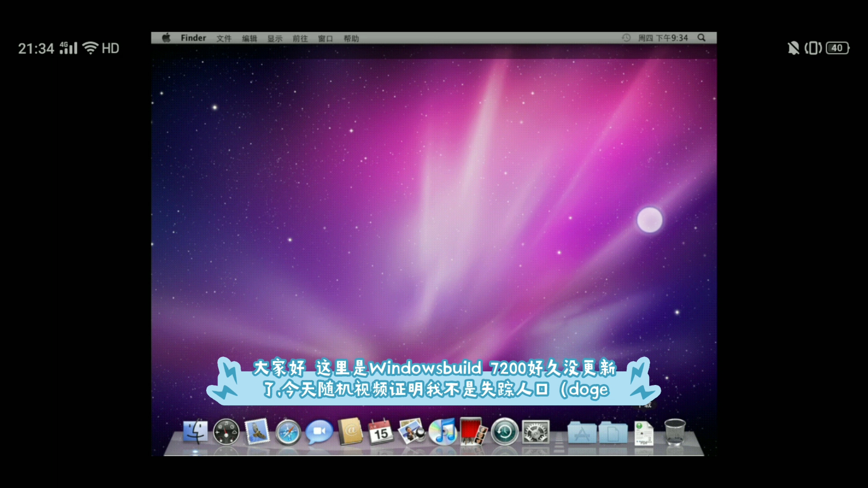Open Finder from the Dock
868x488 pixels.
(195, 431)
